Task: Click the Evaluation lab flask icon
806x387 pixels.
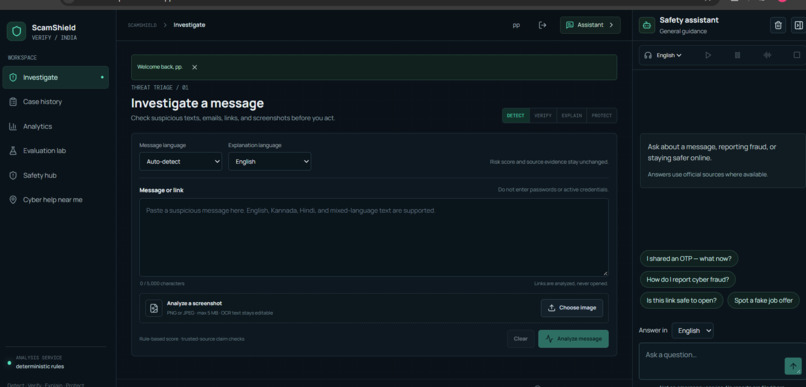Action: tap(13, 151)
